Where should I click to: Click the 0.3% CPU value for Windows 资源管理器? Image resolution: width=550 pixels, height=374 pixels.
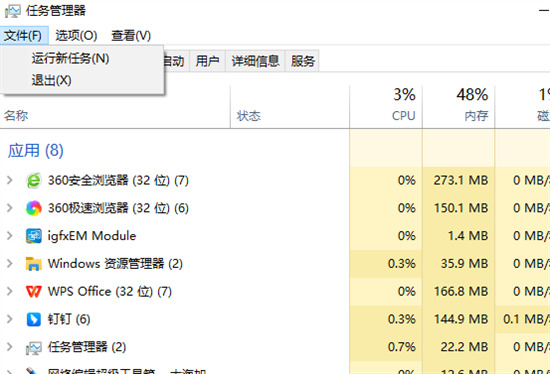(x=402, y=263)
